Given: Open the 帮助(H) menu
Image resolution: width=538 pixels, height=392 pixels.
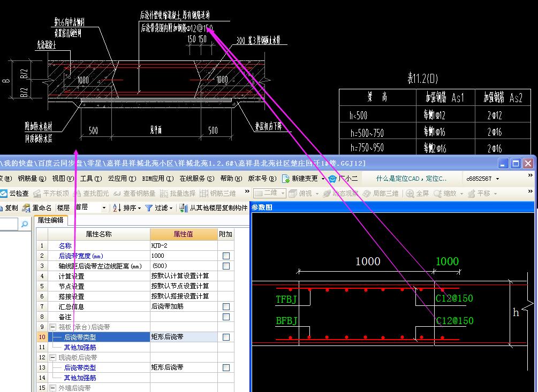Looking at the screenshot, I should click(231, 179).
